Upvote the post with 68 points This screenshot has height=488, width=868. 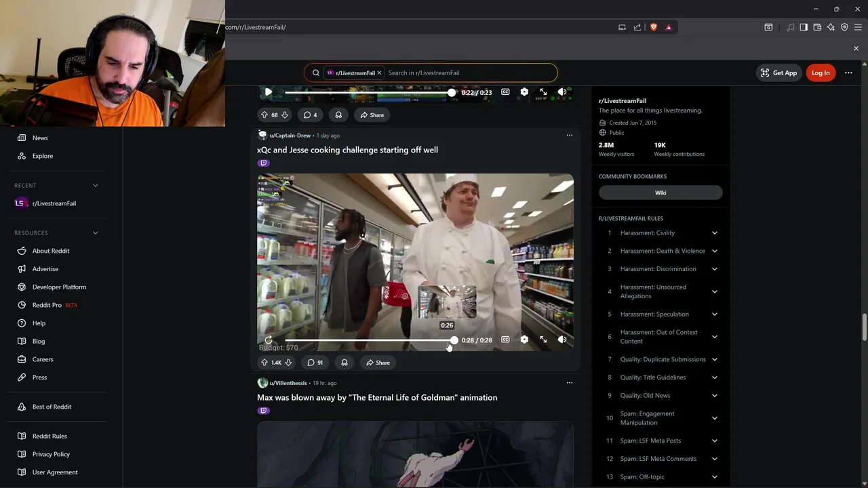[264, 115]
